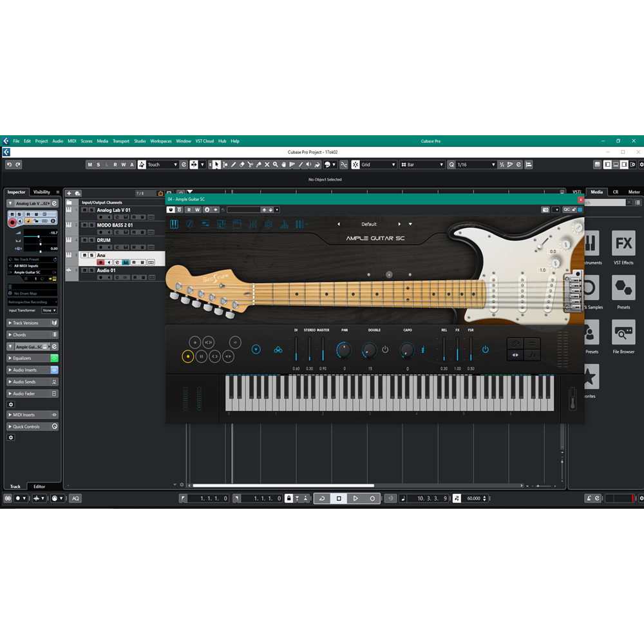The height and width of the screenshot is (644, 644).
Task: Click the Add Track plus icon
Action: coord(69,193)
